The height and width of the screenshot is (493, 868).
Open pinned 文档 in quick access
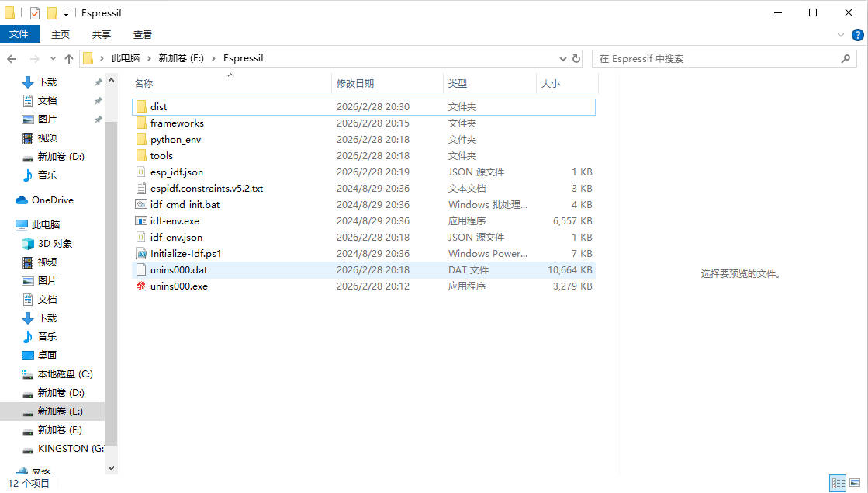(x=47, y=101)
